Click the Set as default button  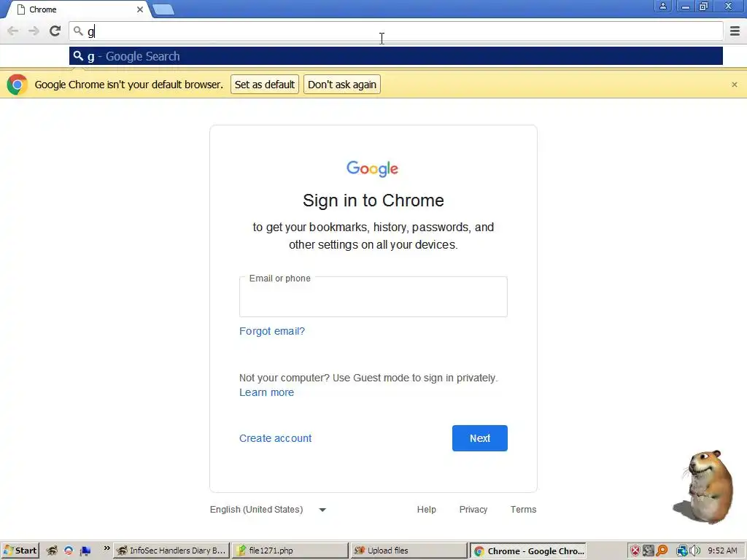pos(265,85)
